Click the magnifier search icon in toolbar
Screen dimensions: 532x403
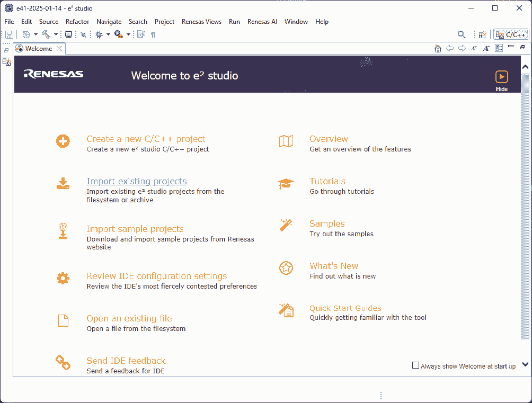pyautogui.click(x=462, y=35)
